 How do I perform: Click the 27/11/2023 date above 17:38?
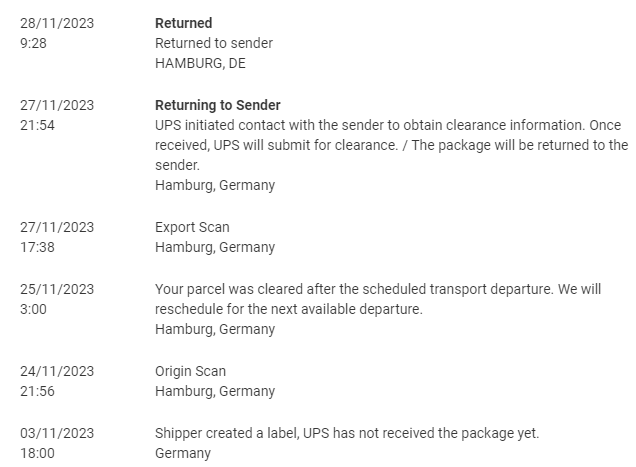[x=57, y=227]
